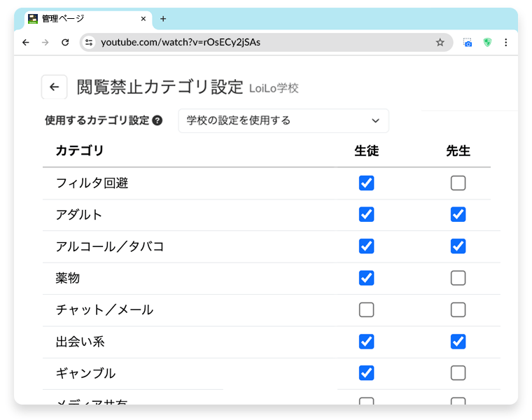Click the チャット／メール category label

click(104, 309)
